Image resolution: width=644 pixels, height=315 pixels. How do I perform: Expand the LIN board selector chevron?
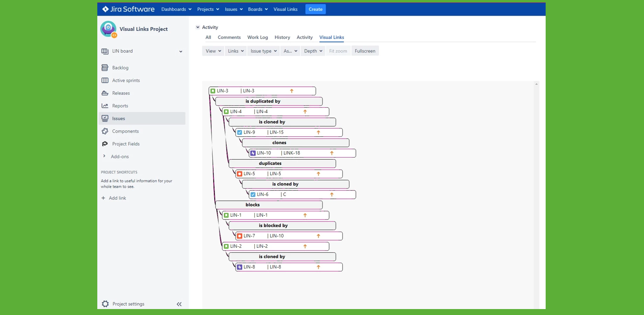pyautogui.click(x=181, y=51)
